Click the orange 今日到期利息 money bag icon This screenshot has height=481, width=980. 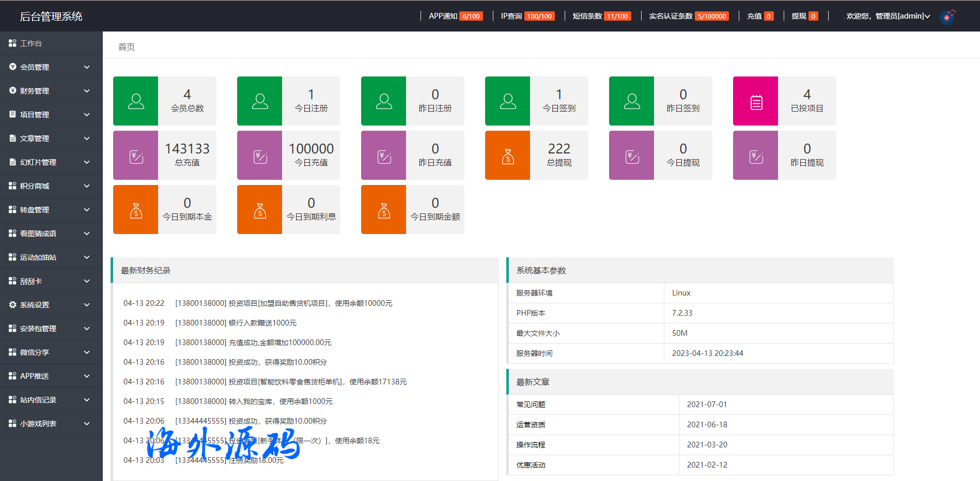[260, 210]
